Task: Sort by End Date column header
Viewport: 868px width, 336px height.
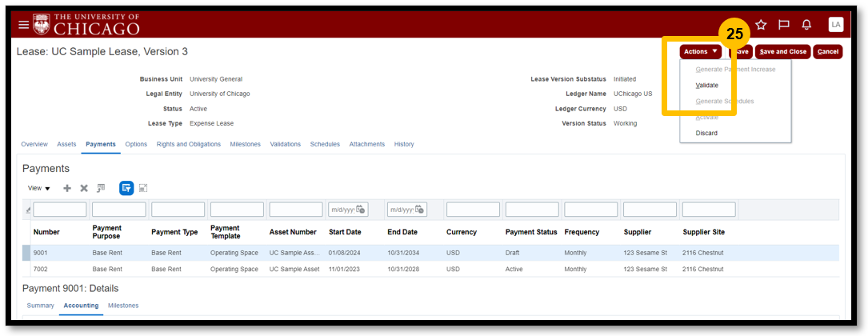Action: (x=402, y=232)
